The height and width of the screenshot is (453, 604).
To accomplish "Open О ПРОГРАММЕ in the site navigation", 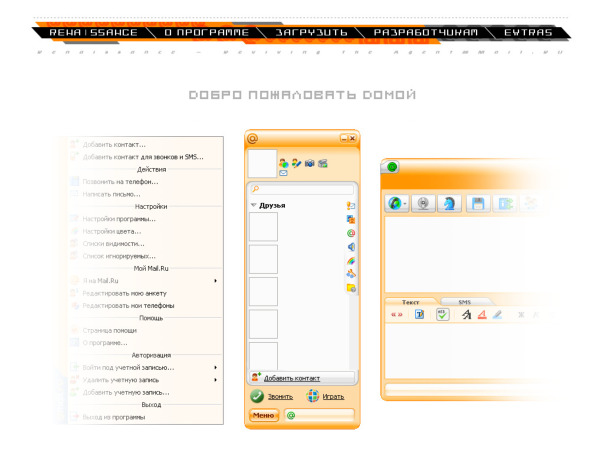I will point(207,32).
